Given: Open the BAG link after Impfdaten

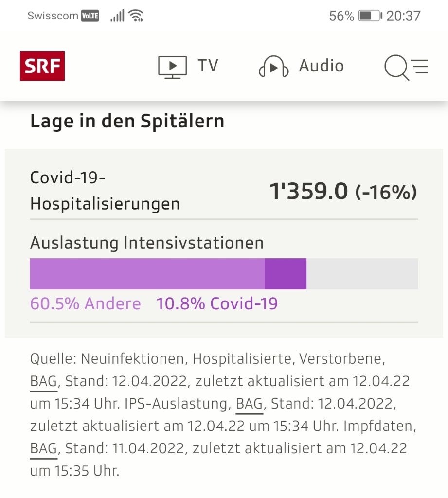Looking at the screenshot, I should [44, 448].
